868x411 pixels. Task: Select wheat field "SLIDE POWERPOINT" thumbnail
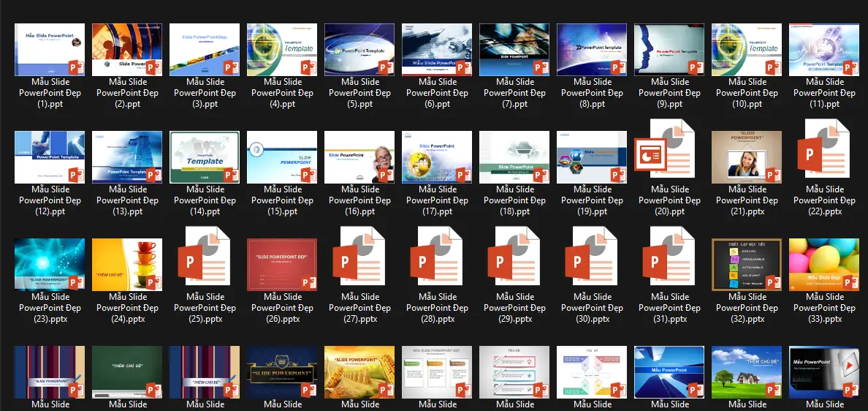pos(359,372)
